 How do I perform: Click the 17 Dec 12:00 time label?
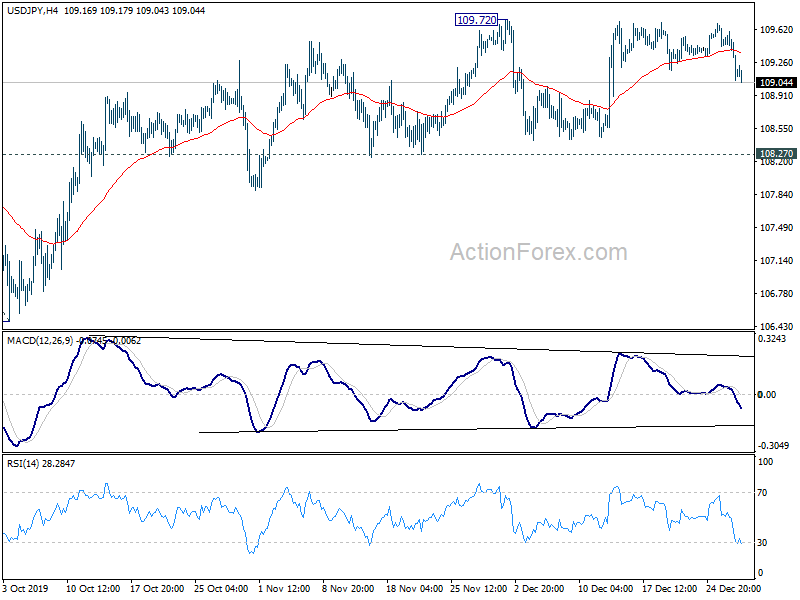point(669,589)
